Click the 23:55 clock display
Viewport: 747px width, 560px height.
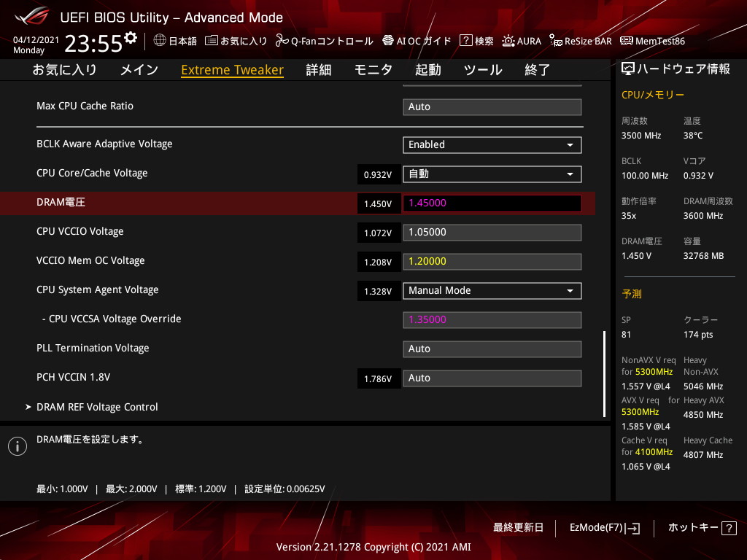[x=93, y=44]
